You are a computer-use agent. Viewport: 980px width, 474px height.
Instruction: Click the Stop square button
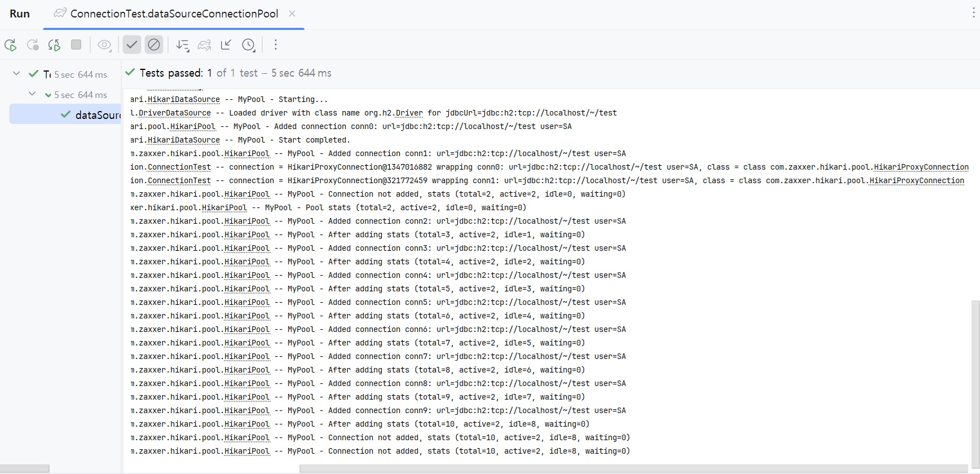pyautogui.click(x=76, y=45)
